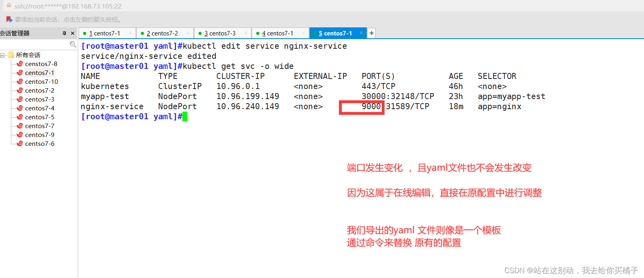
Task: Click nginx-service in the NAME column
Action: [x=112, y=106]
